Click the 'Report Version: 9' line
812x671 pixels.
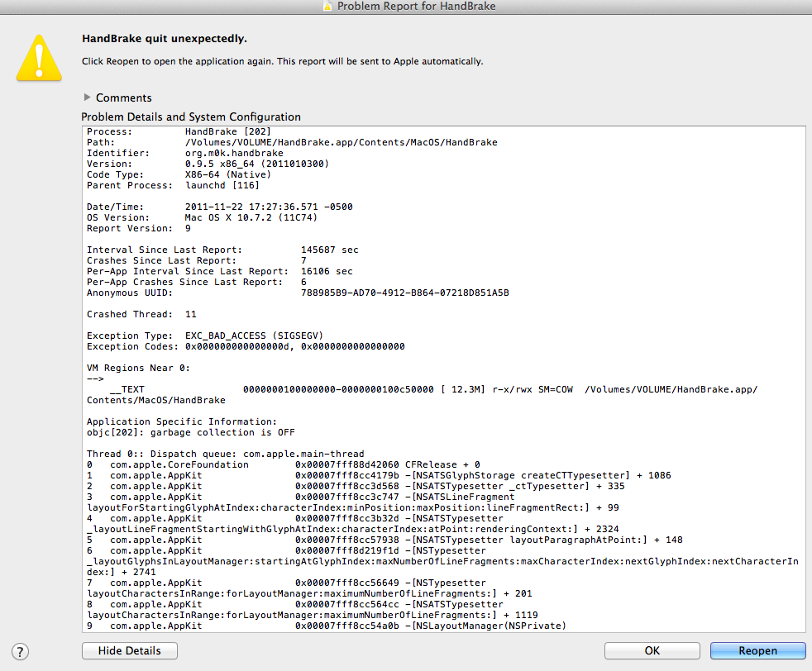point(139,228)
